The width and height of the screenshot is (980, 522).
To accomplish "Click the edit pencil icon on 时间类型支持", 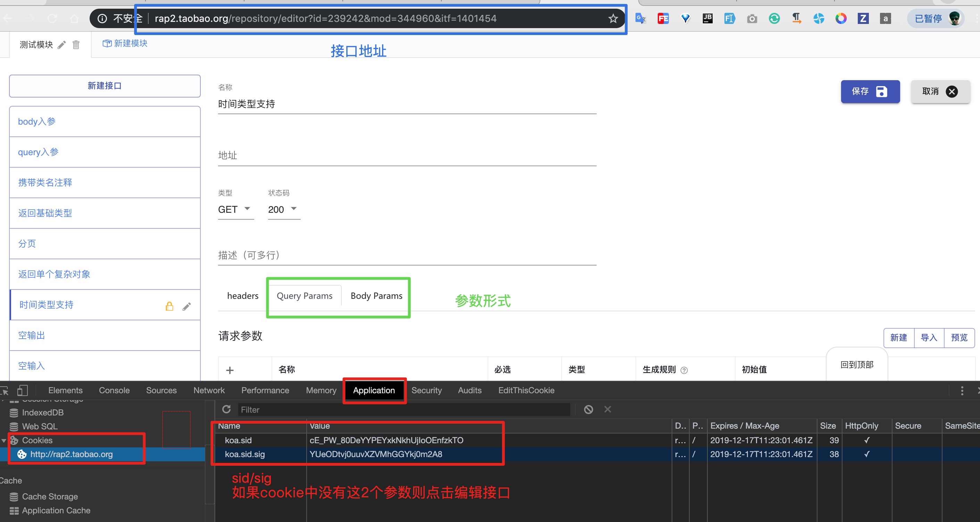I will pos(187,306).
